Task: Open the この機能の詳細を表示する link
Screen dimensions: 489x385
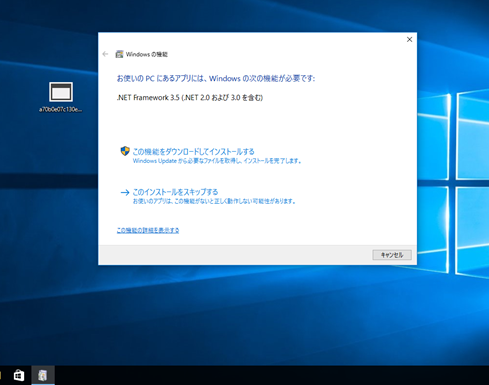Action: click(x=148, y=230)
